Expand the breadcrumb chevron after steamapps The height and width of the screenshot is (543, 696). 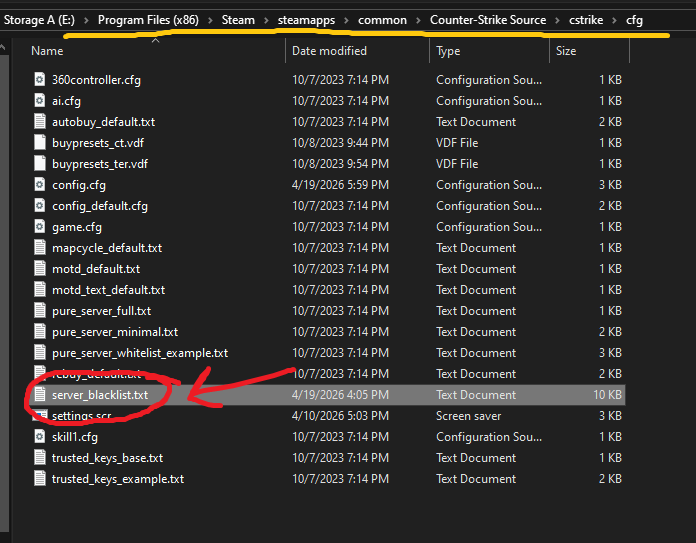tap(346, 20)
